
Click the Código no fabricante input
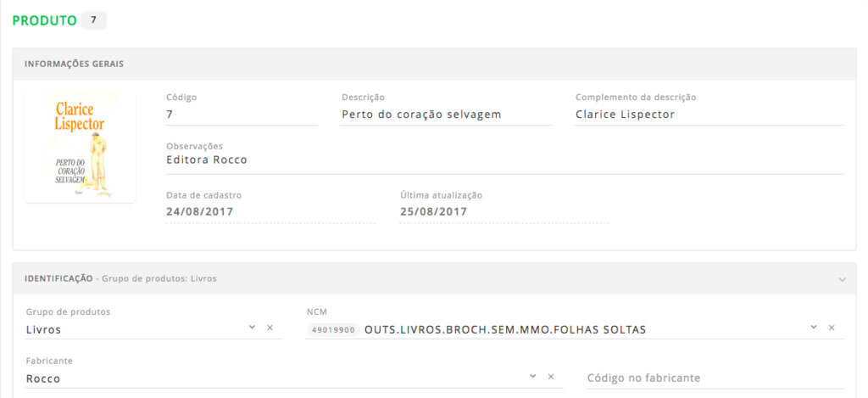[x=715, y=378]
